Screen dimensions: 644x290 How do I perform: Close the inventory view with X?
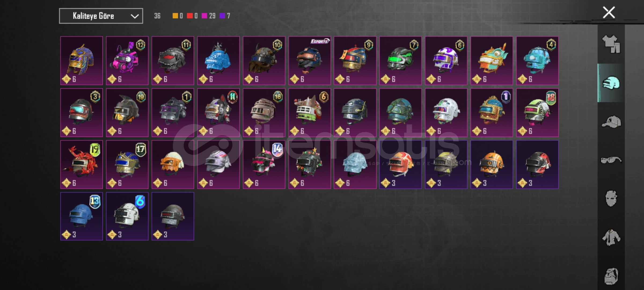coord(609,12)
